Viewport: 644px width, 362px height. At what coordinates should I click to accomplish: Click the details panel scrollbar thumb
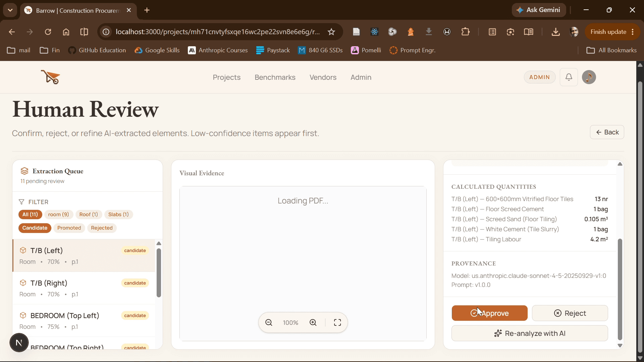coord(620,289)
